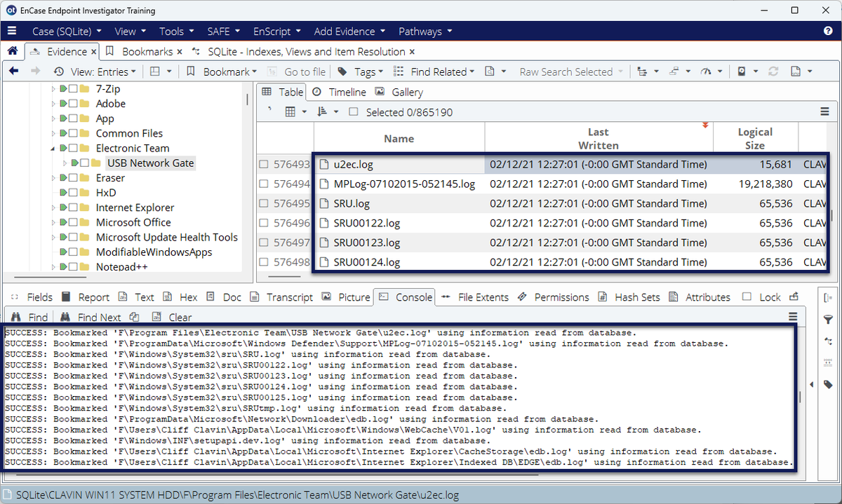Tick the USB Network Gate folder checkbox
Viewport: 842px width, 504px height.
click(x=85, y=163)
